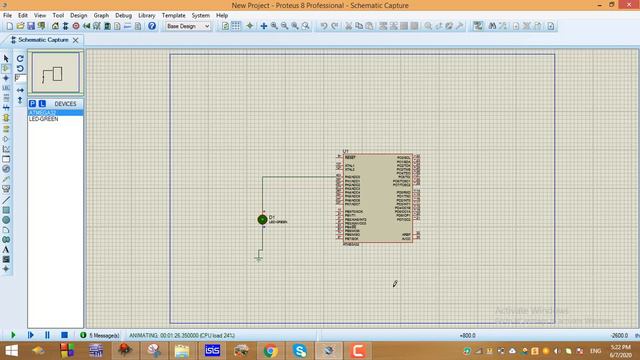This screenshot has height=360, width=640.
Task: Select the Junction Dot Mode tool
Action: [x=6, y=78]
